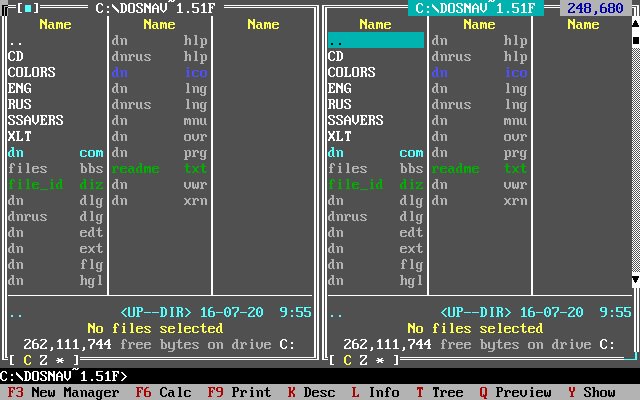Select dn.prg in the right panel
Image resolution: width=640 pixels, height=400 pixels.
(x=480, y=152)
